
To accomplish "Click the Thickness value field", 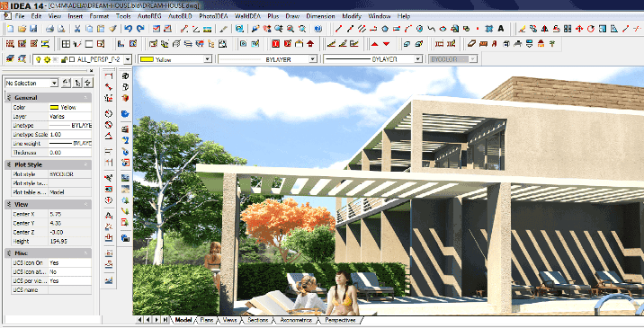I will [x=70, y=152].
